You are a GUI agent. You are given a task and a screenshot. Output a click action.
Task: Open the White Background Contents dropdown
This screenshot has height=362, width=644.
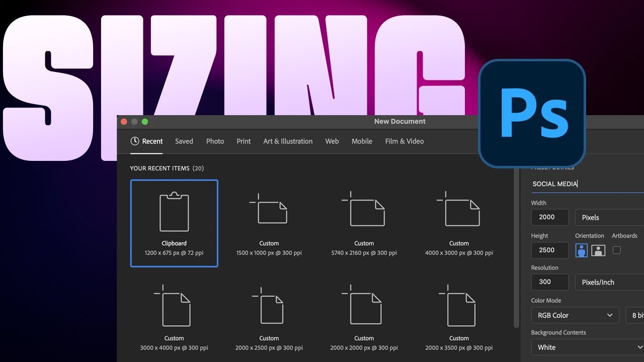point(588,347)
